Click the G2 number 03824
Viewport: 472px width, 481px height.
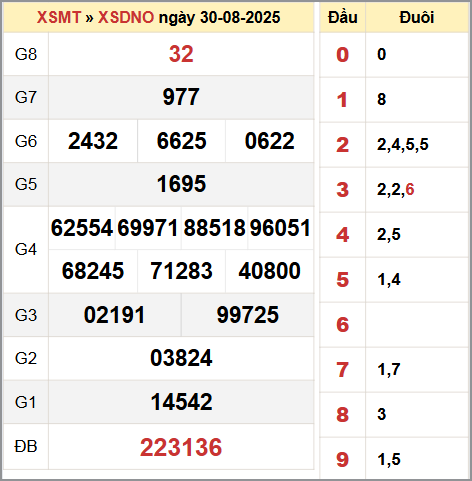coord(181,358)
